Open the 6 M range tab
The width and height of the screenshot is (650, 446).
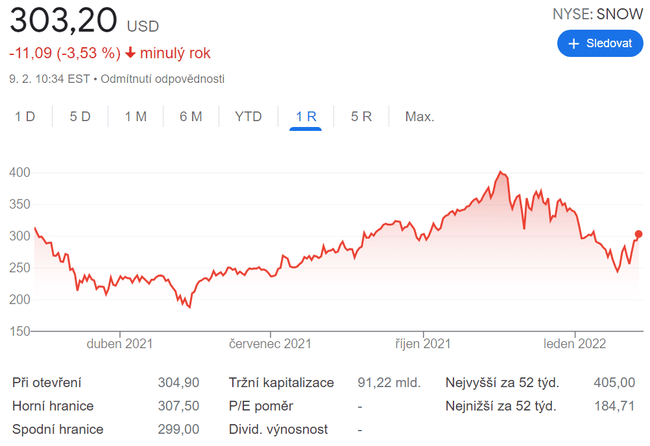point(191,117)
